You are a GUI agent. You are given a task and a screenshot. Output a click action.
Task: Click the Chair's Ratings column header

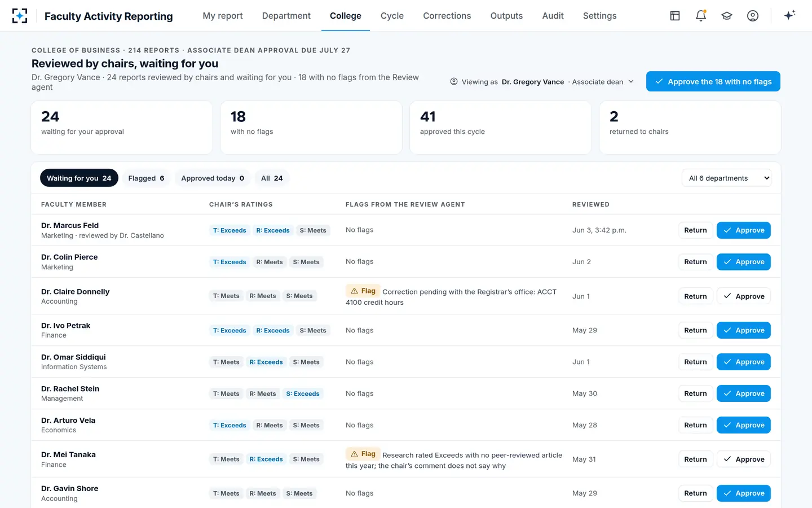(x=241, y=204)
